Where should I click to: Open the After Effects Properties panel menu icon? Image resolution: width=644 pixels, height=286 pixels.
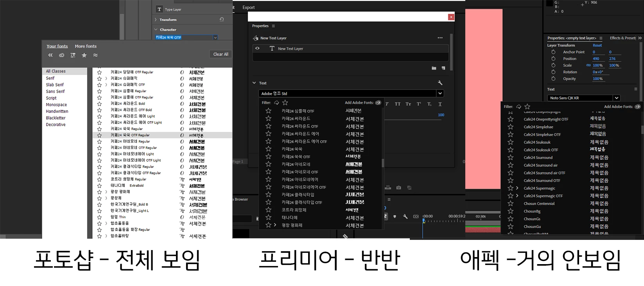tap(601, 38)
